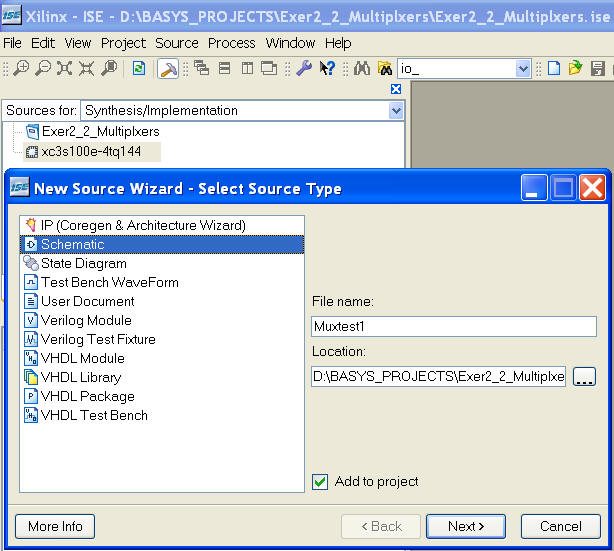Click the Next > button
This screenshot has width=614, height=551.
tap(466, 526)
